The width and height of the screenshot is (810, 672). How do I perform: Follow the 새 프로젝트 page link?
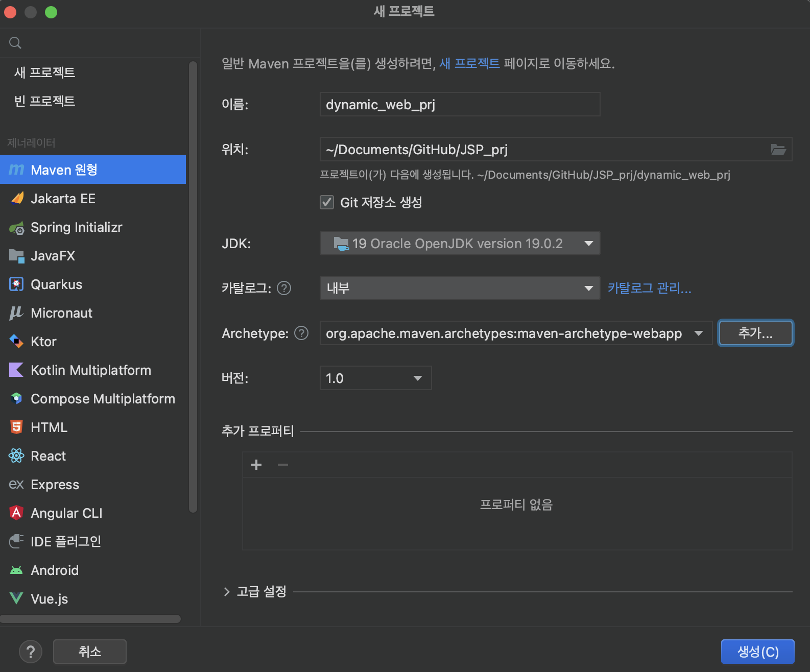pos(469,63)
